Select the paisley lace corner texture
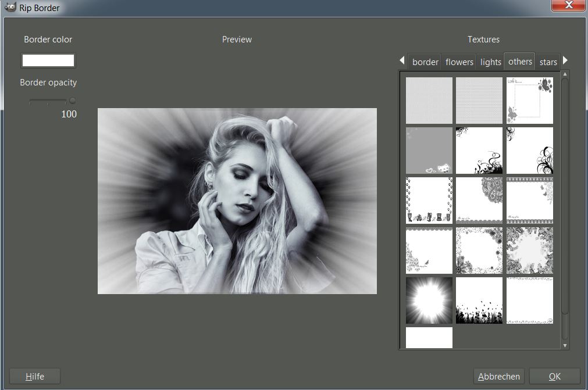The height and width of the screenshot is (390, 588). pyautogui.click(x=479, y=201)
